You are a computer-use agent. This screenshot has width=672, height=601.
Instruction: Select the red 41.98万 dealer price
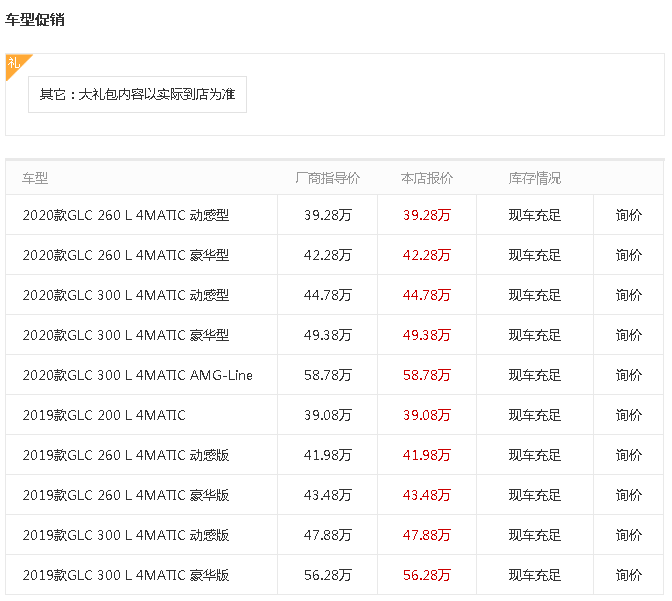coord(427,455)
